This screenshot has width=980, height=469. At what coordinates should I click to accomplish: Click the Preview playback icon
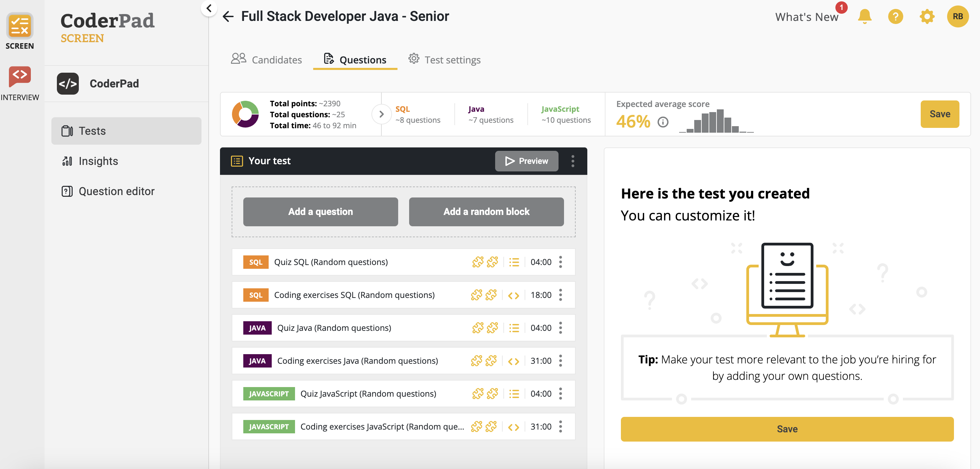510,161
